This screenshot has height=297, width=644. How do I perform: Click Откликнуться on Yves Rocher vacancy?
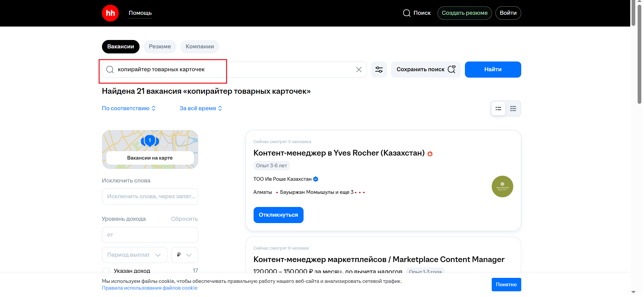(278, 215)
